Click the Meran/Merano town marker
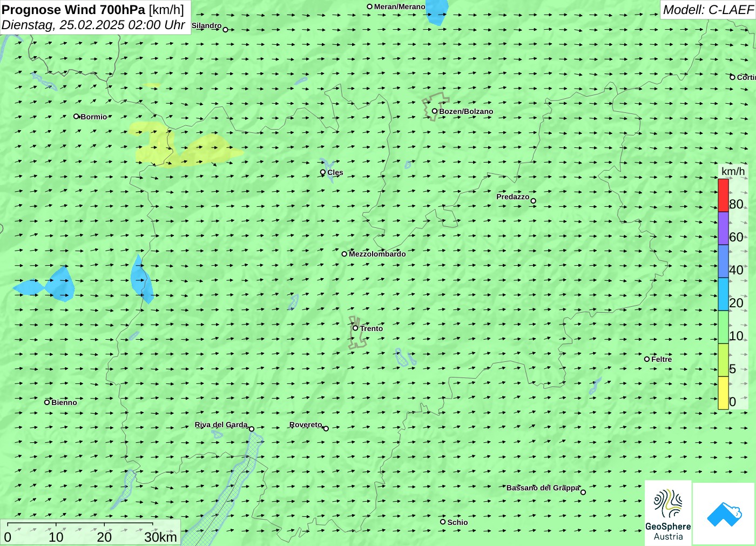Screen dimensions: 756x546 (x=370, y=6)
